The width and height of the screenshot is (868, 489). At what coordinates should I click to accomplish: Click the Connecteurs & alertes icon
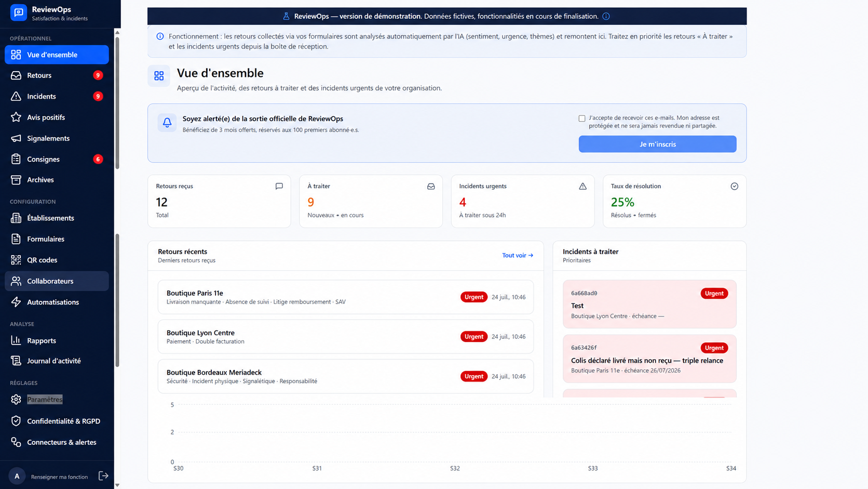click(16, 442)
